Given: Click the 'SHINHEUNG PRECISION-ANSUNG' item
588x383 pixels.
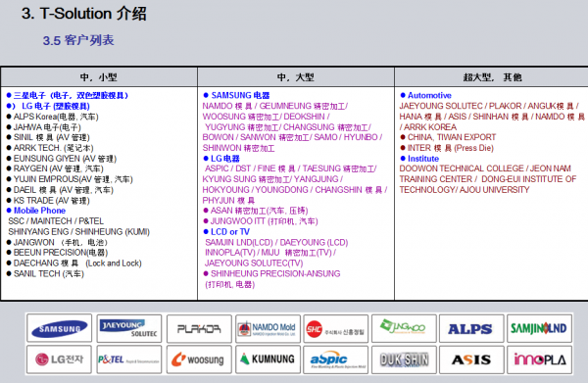Looking at the screenshot, I should [271, 273].
